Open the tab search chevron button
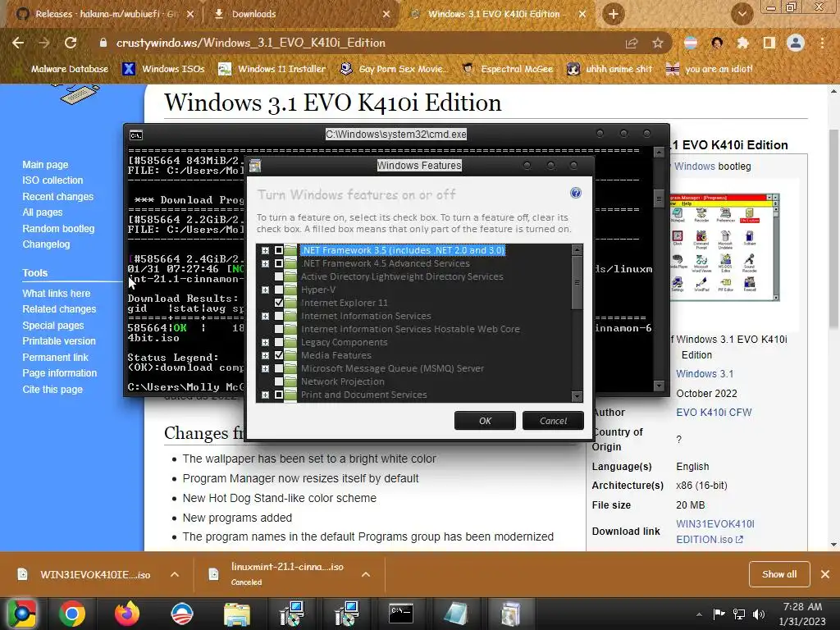 pyautogui.click(x=742, y=15)
